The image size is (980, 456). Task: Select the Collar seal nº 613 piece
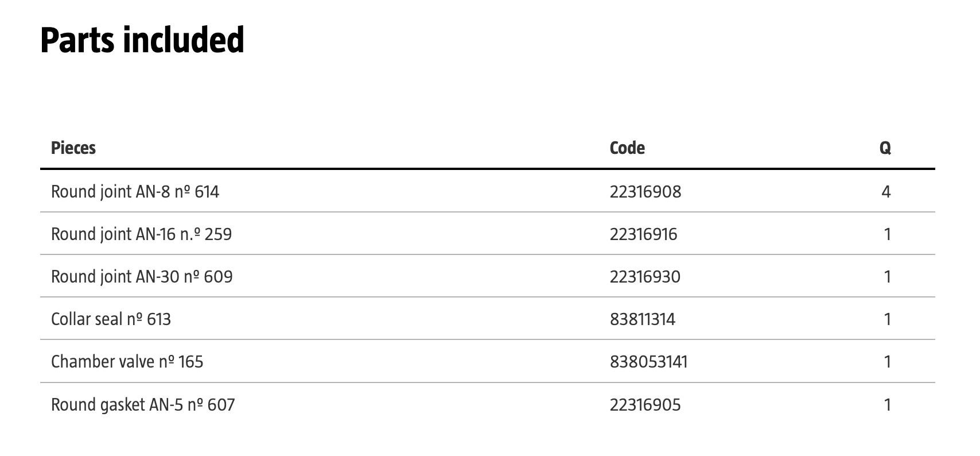tap(111, 319)
